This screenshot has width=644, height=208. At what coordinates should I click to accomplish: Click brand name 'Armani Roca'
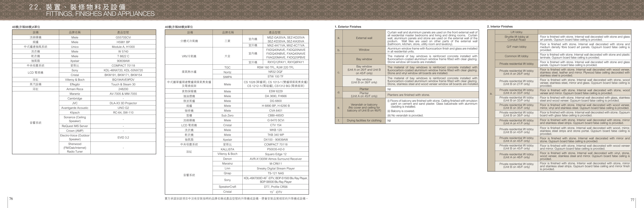tap(75, 89)
